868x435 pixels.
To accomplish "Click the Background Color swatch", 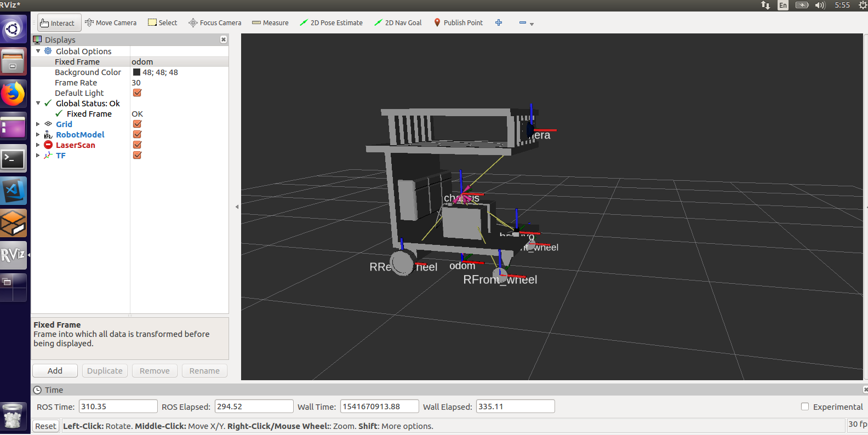I will pos(136,72).
